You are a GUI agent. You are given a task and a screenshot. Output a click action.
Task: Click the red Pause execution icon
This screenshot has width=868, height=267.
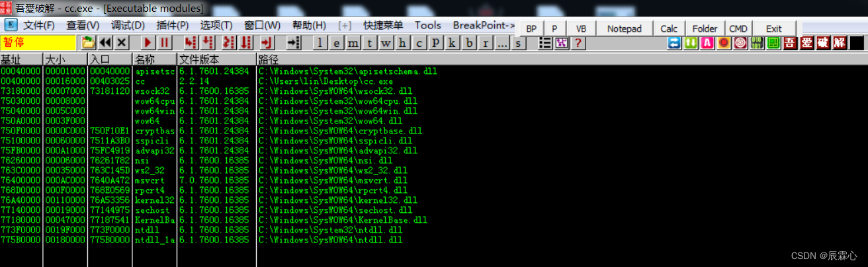tap(165, 43)
